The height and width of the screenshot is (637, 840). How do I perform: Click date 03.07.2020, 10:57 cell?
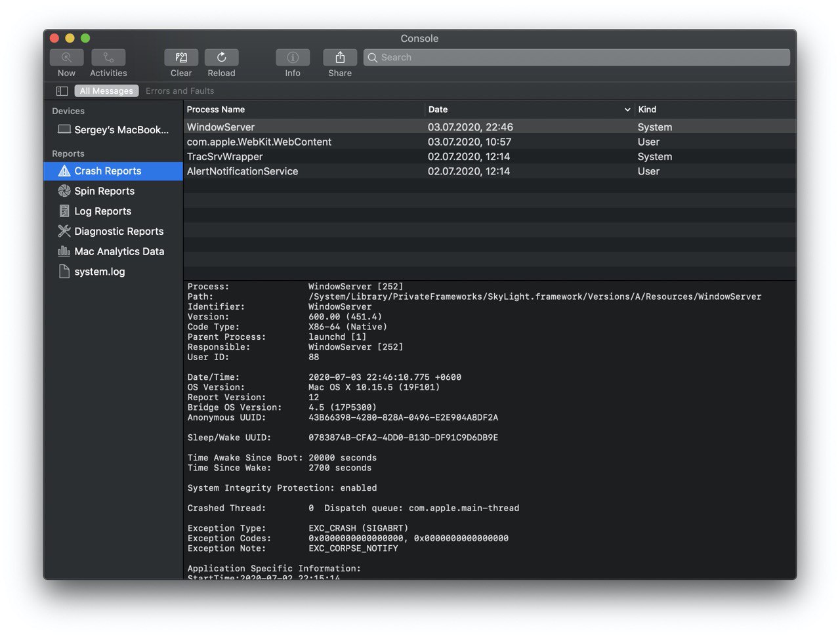click(x=470, y=142)
